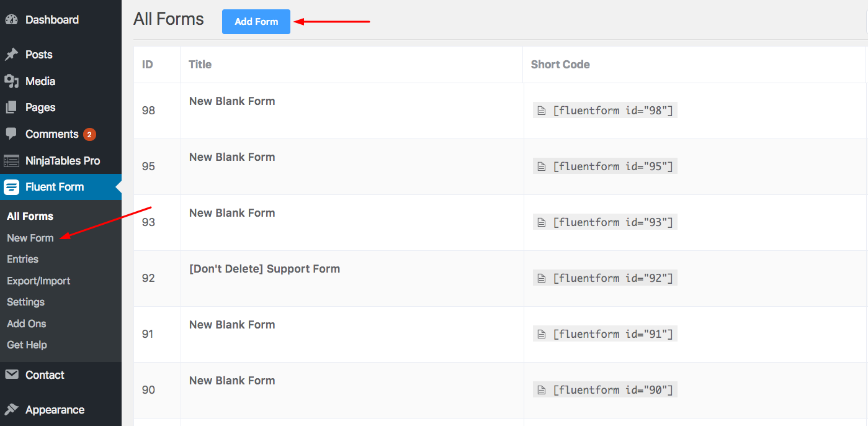Click document icon beside shortcode id="93"
Viewport: 868px width, 426px height.
pos(542,222)
